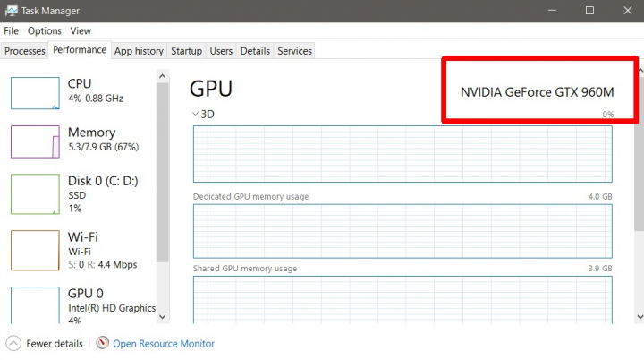Screen dimensions: 644x360
Task: Open the View menu
Action: (x=80, y=30)
